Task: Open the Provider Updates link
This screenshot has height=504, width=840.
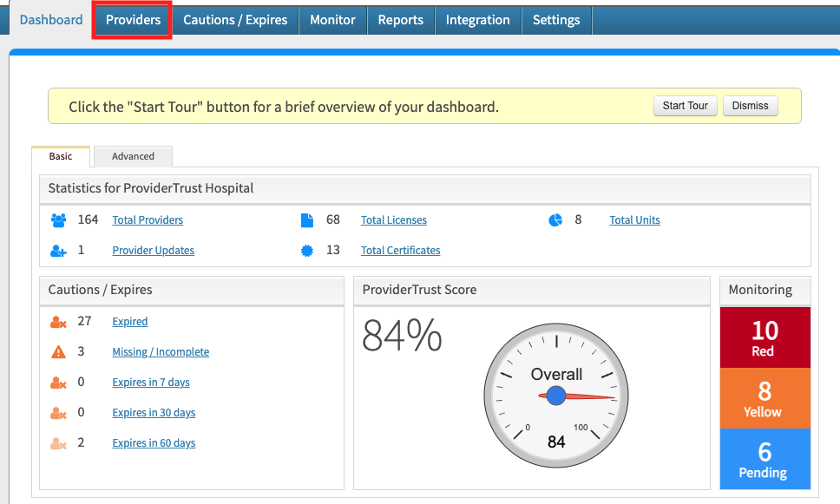Action: [x=154, y=251]
